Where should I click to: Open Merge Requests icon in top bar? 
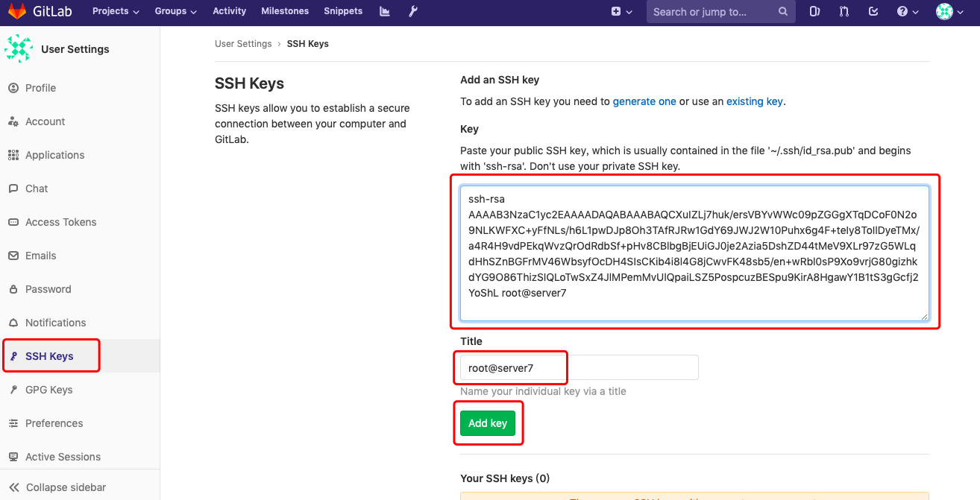click(844, 11)
